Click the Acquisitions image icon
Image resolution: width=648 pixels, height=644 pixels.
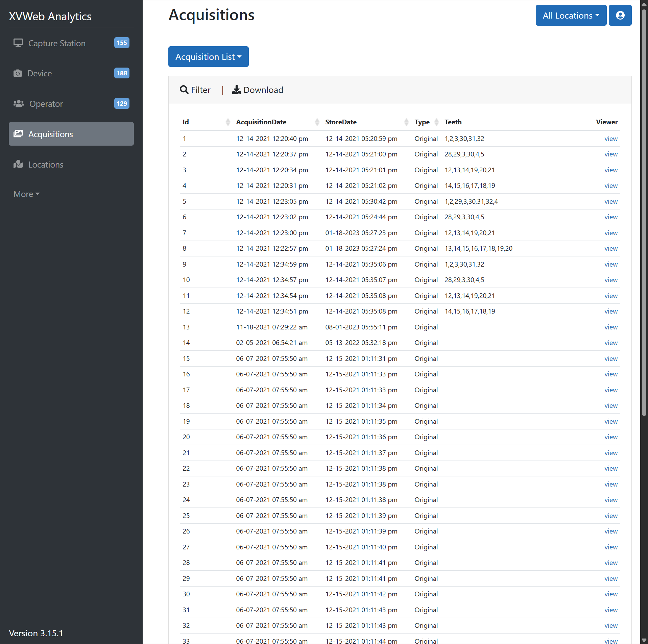(19, 134)
